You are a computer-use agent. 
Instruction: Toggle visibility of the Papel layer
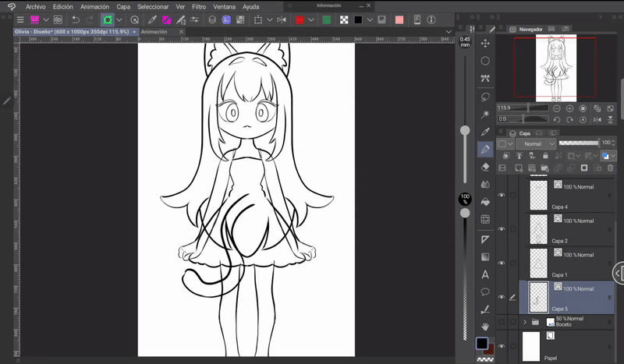(x=502, y=346)
